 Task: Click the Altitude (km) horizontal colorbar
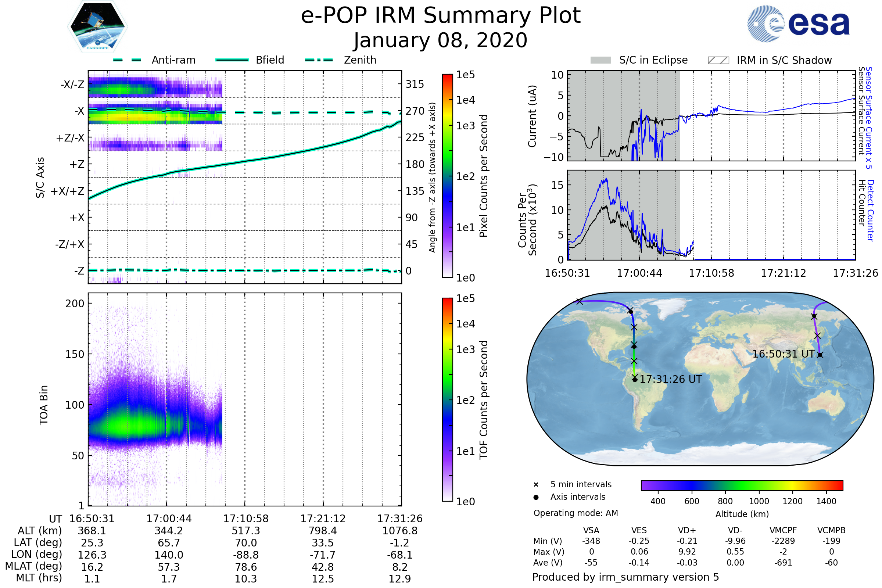pos(742,485)
